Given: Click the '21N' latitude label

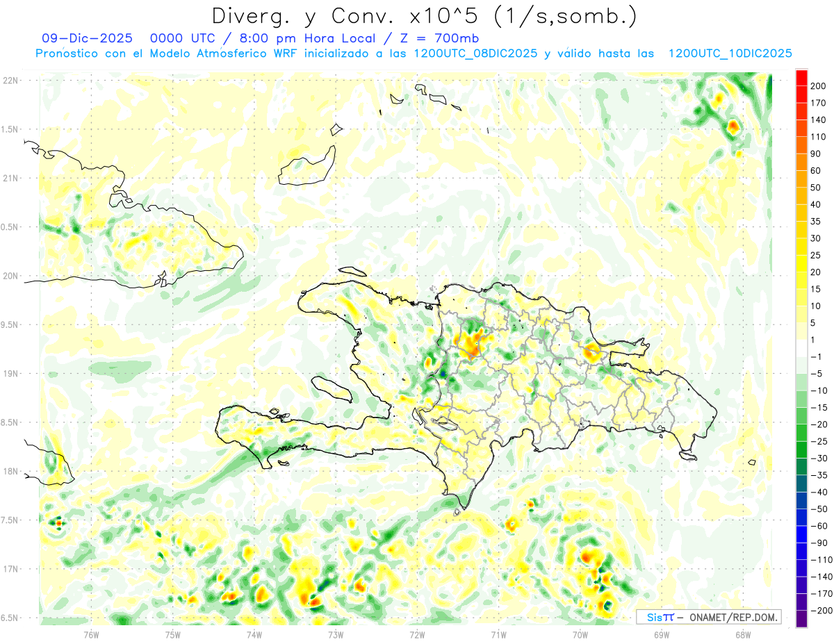Looking at the screenshot, I should (10, 178).
